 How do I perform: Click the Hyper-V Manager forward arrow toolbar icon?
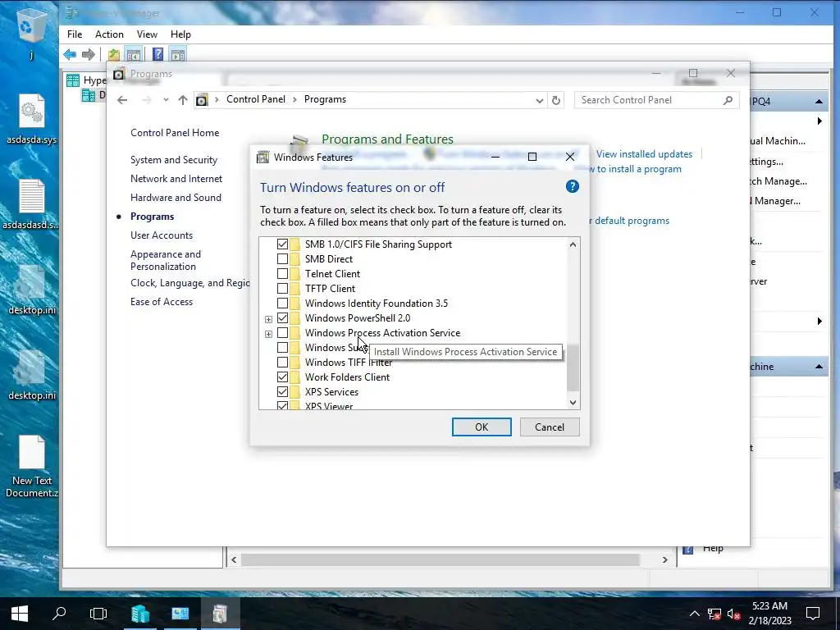(89, 54)
